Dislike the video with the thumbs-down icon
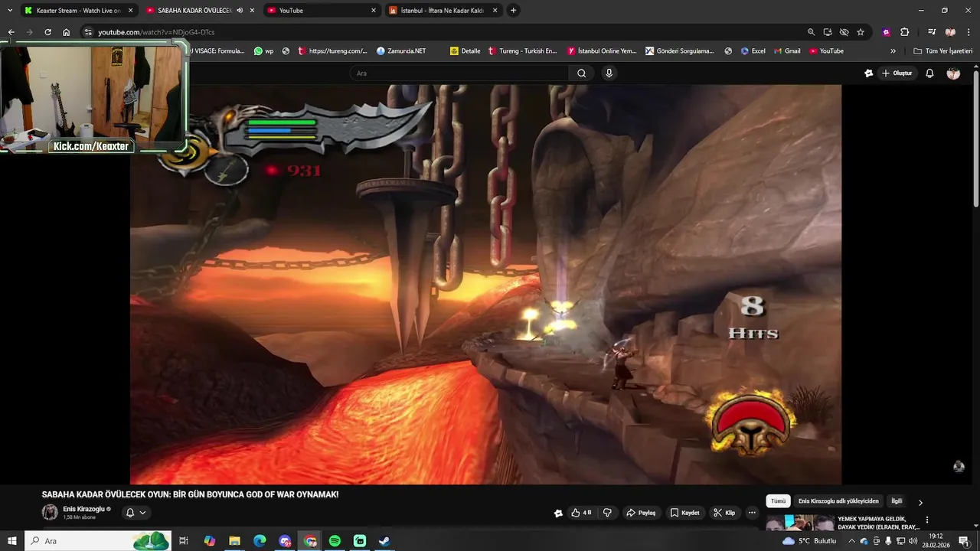This screenshot has width=980, height=551. coord(607,513)
